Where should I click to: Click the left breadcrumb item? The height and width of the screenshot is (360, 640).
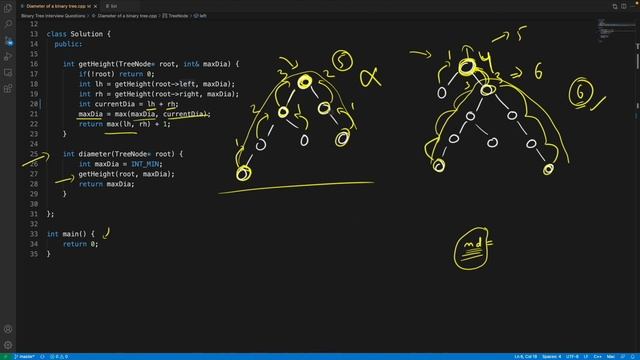point(200,16)
